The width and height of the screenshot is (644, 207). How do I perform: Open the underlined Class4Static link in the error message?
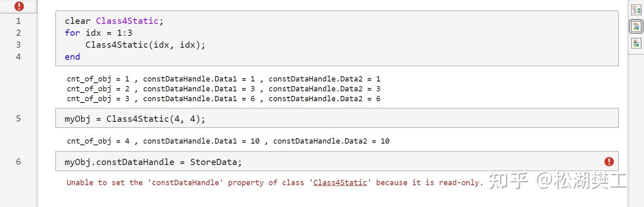tap(340, 182)
